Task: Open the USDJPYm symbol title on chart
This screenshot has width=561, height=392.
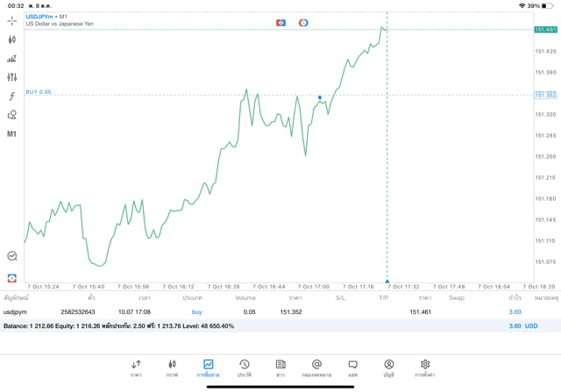Action: (x=42, y=17)
